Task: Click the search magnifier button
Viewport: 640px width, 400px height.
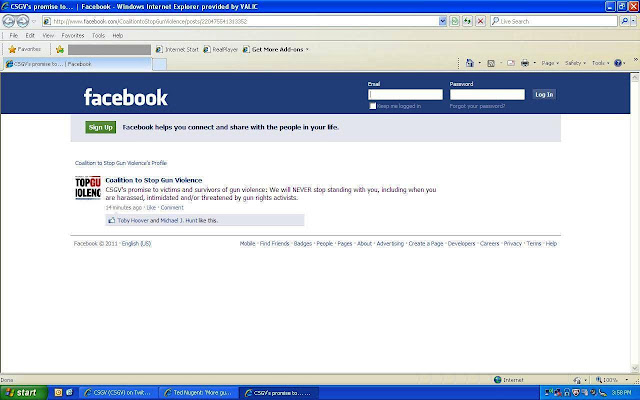Action: tap(624, 21)
